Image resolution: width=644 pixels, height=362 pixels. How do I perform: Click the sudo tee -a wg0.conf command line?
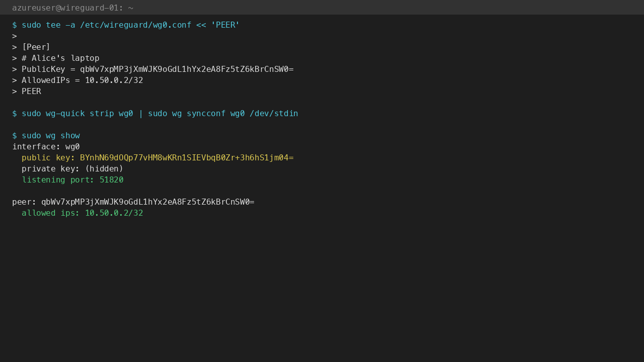pyautogui.click(x=126, y=25)
